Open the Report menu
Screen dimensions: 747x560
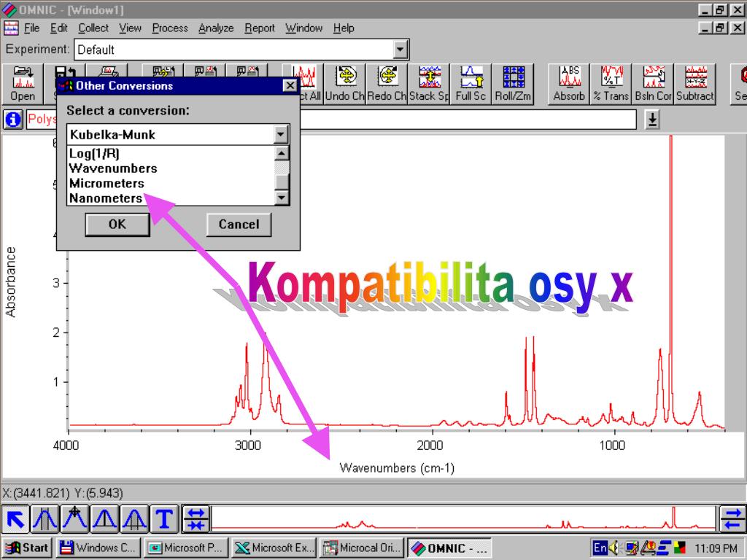pyautogui.click(x=260, y=28)
